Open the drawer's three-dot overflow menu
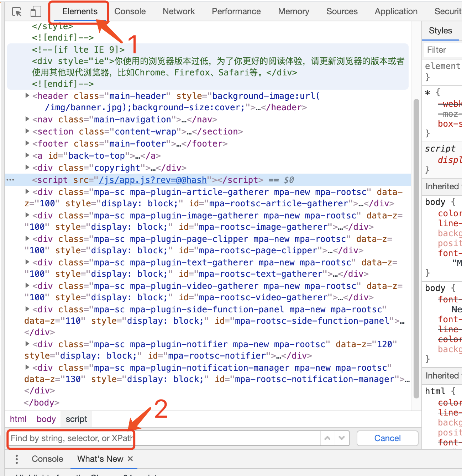Screen dimensions: 462x476 click(x=16, y=459)
